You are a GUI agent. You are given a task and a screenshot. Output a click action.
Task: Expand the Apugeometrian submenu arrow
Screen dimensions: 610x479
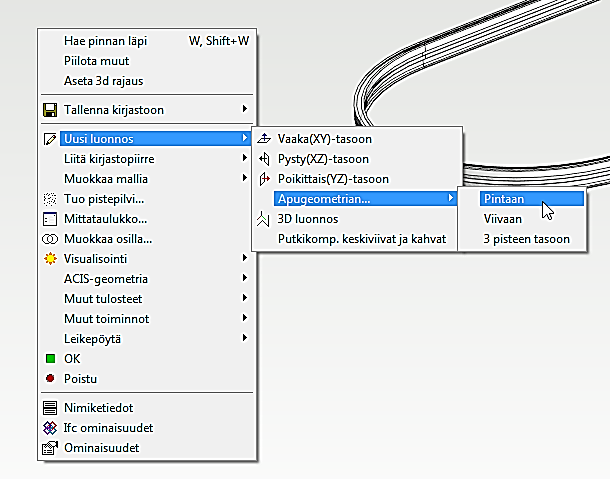point(450,198)
